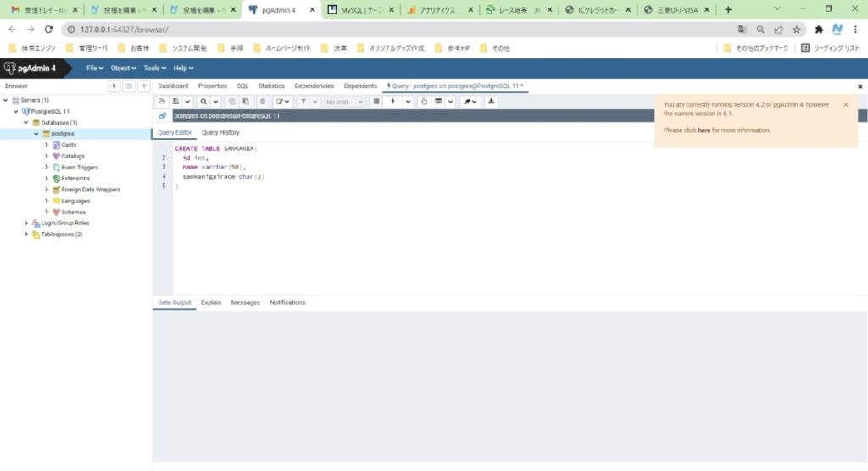Expand the Login/Group Roles node
Screen dimensions: 868x471
pos(26,223)
